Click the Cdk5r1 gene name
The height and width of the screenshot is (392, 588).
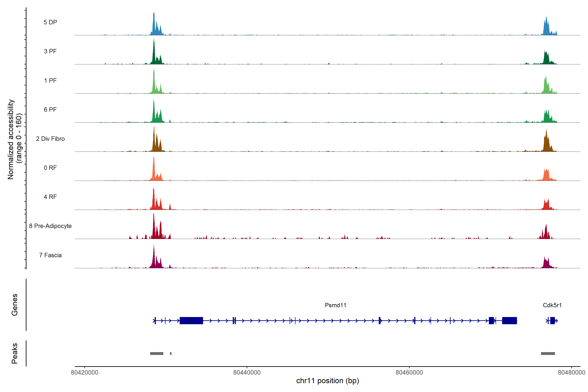coord(552,305)
